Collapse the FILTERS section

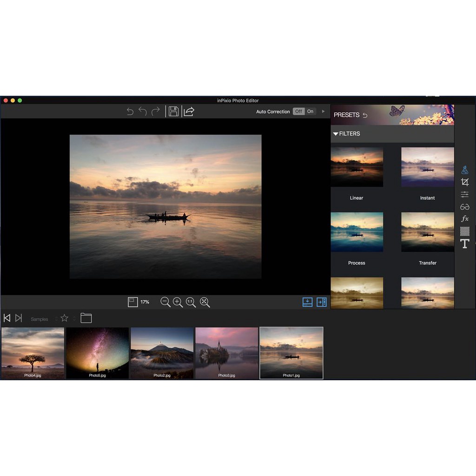pos(336,134)
